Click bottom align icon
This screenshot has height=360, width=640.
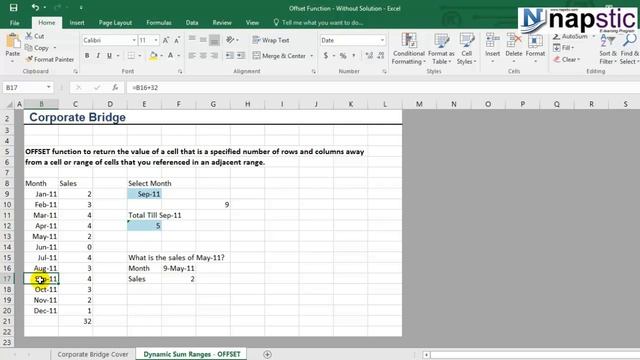click(x=214, y=40)
